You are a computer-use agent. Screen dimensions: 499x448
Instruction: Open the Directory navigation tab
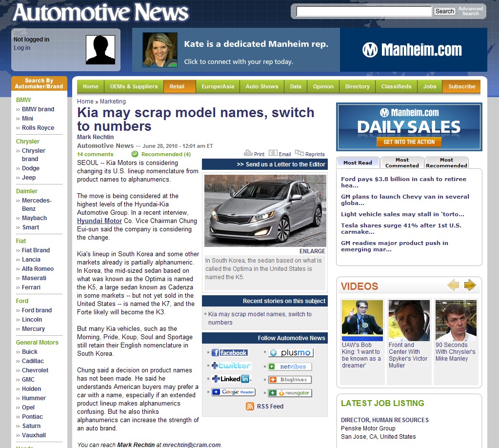pyautogui.click(x=358, y=86)
